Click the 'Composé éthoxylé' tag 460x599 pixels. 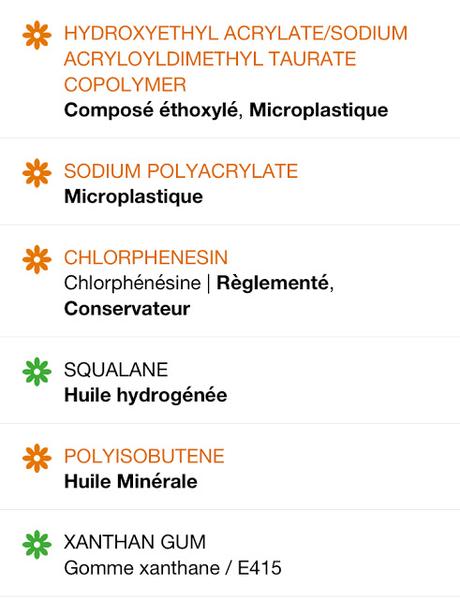point(151,110)
